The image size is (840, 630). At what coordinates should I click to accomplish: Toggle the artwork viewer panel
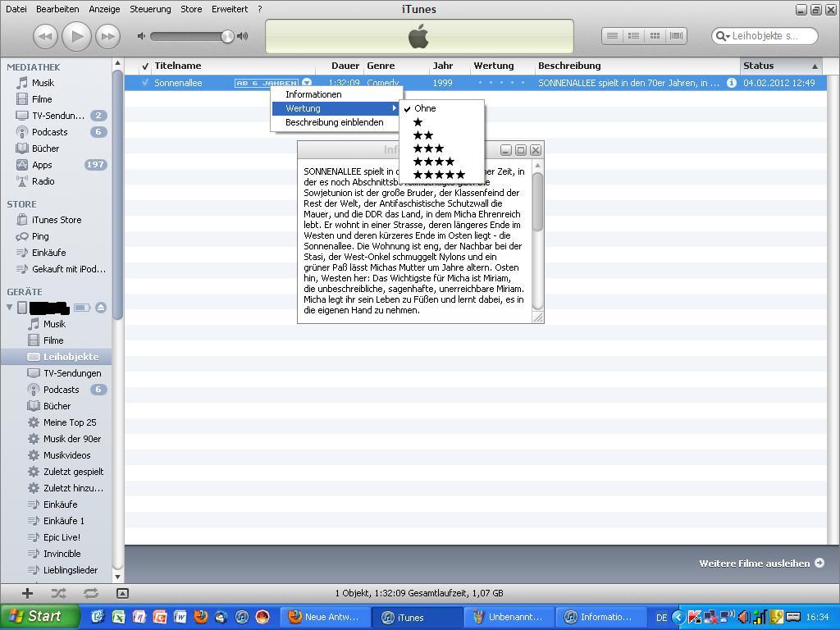click(x=122, y=593)
